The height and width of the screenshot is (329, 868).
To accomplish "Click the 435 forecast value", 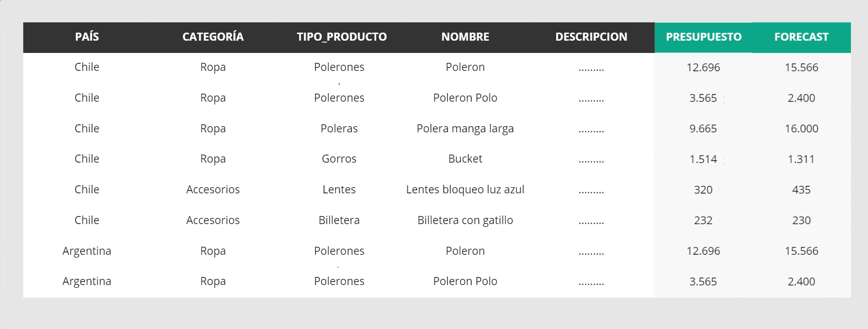I will click(x=801, y=190).
